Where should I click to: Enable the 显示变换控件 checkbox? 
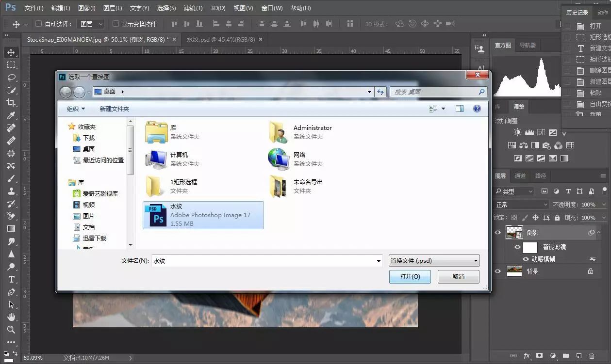(116, 24)
